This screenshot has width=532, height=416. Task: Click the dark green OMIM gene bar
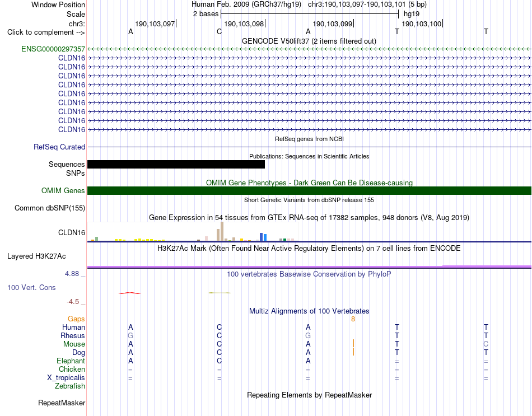click(x=309, y=191)
